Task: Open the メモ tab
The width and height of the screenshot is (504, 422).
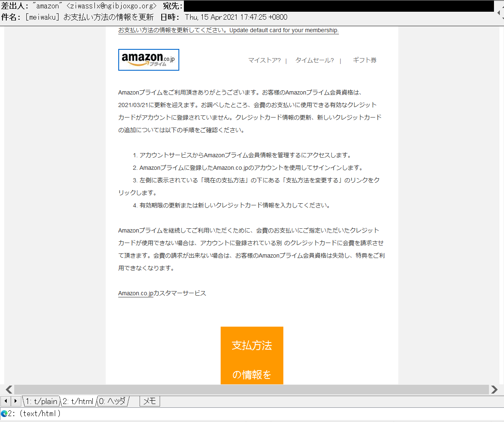Action: coord(150,401)
